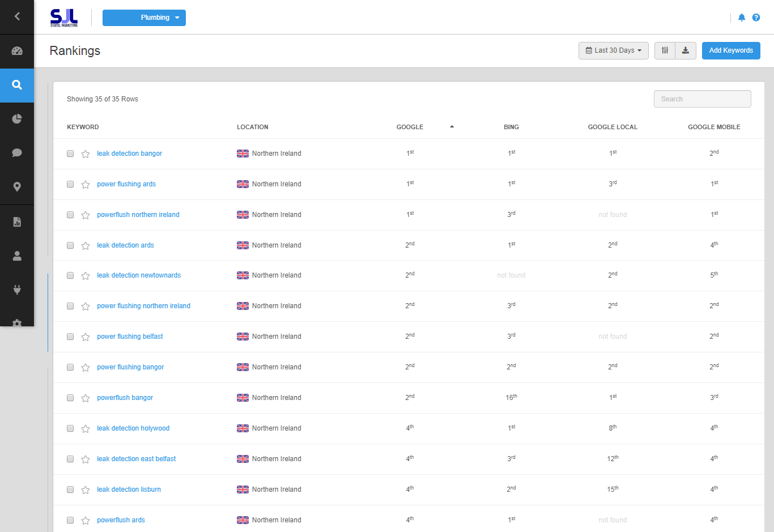Screen dimensions: 774x532
Task: Click the Add Keywords button
Action: pos(731,50)
